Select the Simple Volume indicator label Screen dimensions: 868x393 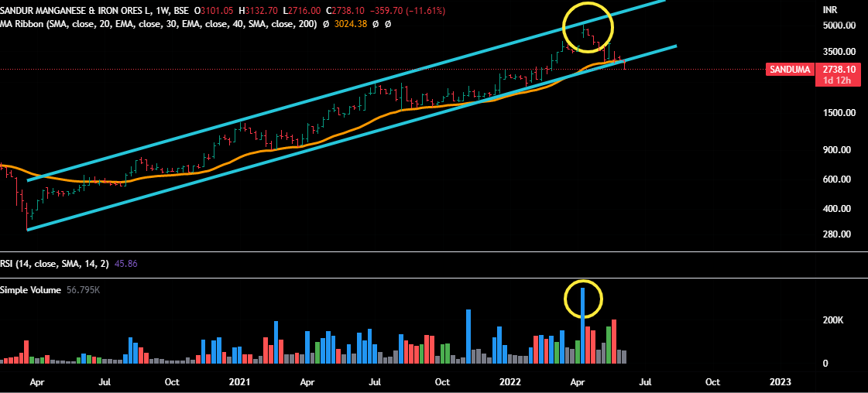point(33,289)
